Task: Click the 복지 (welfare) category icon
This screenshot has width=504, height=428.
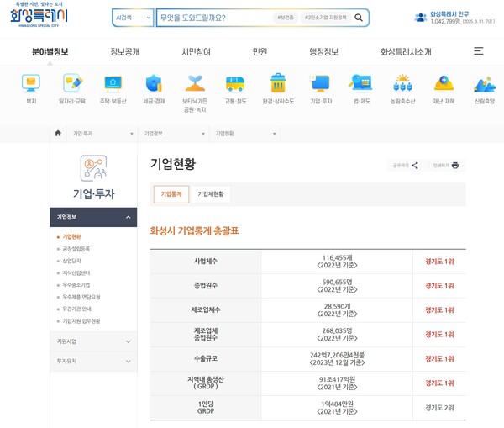Action: pos(31,84)
